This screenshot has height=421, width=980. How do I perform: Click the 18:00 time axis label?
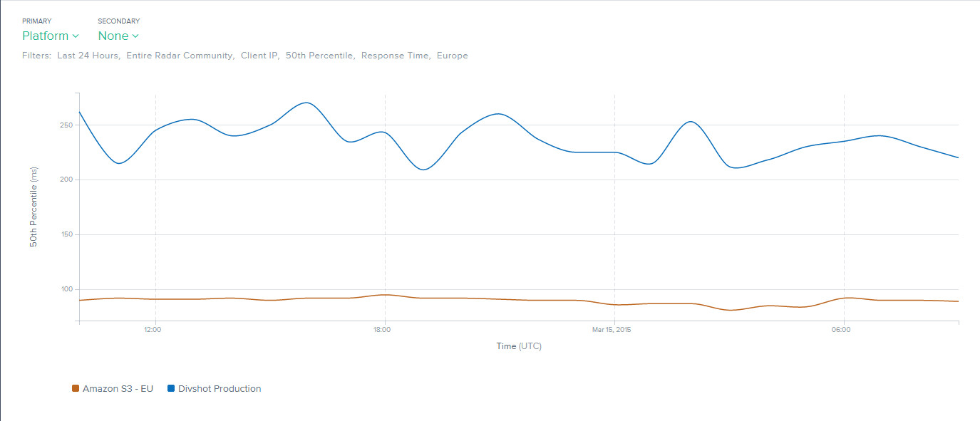(382, 330)
